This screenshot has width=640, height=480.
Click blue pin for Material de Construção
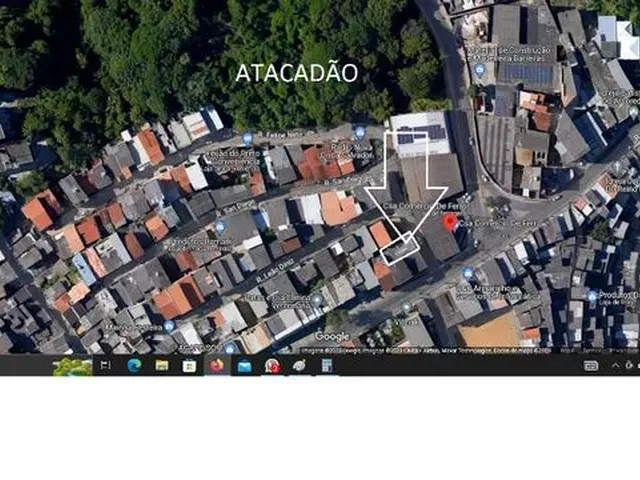pos(480,69)
